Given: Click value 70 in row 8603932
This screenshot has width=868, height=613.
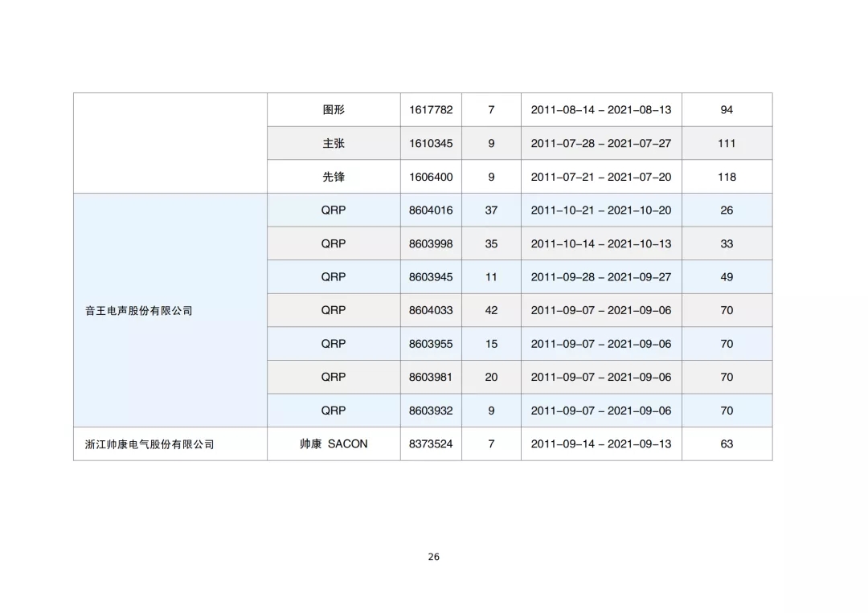Looking at the screenshot, I should tap(727, 411).
